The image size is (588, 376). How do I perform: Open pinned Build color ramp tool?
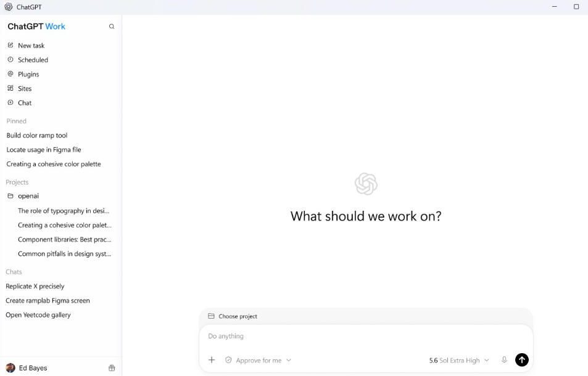point(37,135)
